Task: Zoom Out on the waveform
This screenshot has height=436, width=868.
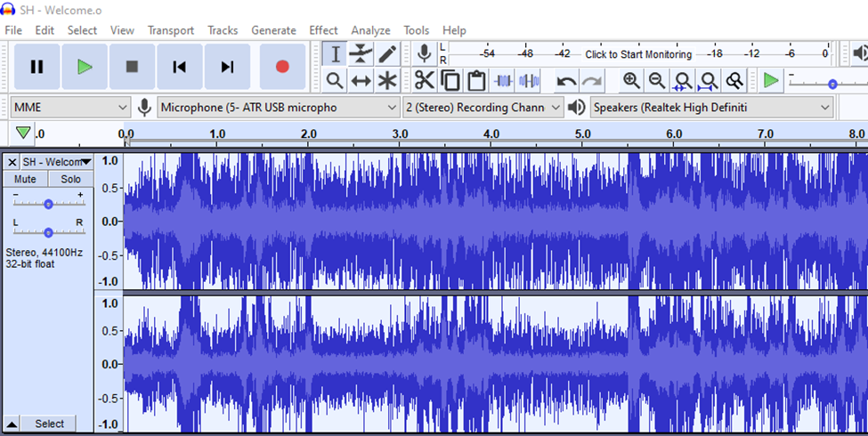Action: click(657, 81)
